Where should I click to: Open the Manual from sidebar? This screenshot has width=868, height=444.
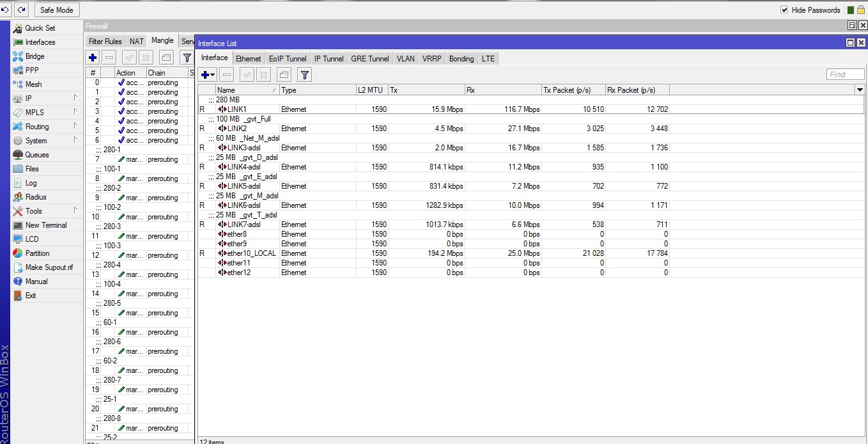click(36, 281)
